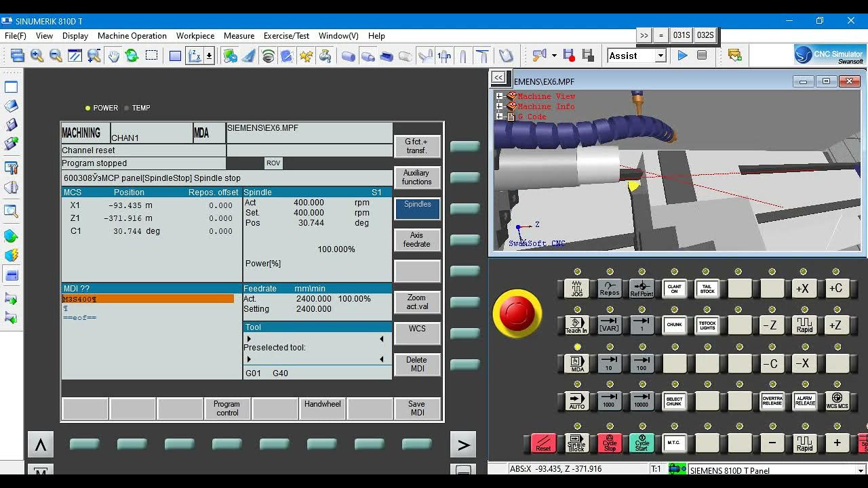This screenshot has width=868, height=488.
Task: Click the 1...n toolbar icon
Action: 444,56
